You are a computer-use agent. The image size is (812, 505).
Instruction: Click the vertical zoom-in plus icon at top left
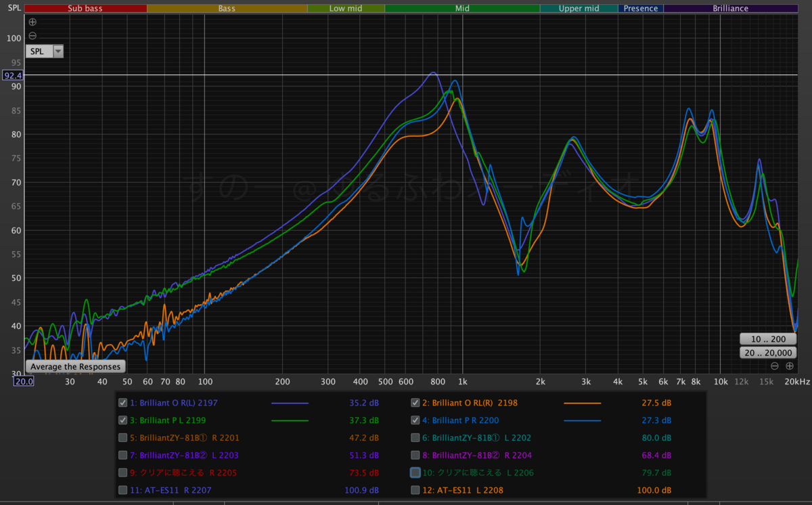[32, 22]
